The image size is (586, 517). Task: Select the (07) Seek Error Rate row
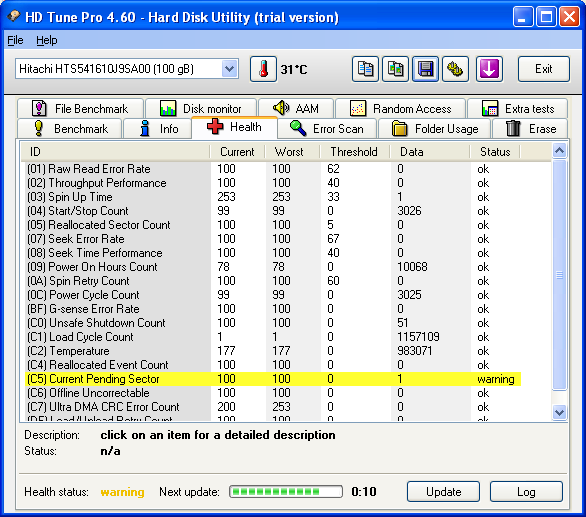click(273, 239)
